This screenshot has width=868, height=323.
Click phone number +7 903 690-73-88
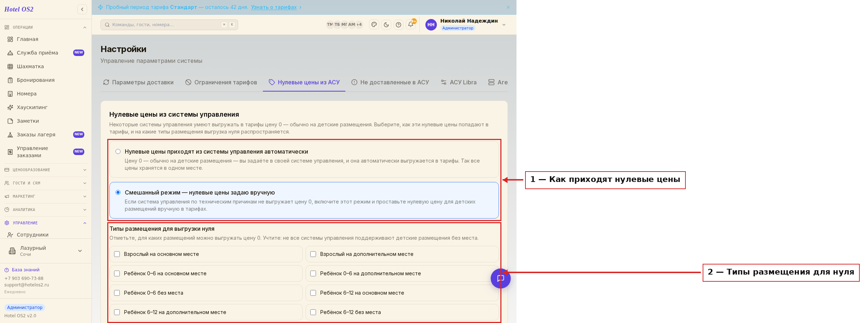click(x=24, y=278)
